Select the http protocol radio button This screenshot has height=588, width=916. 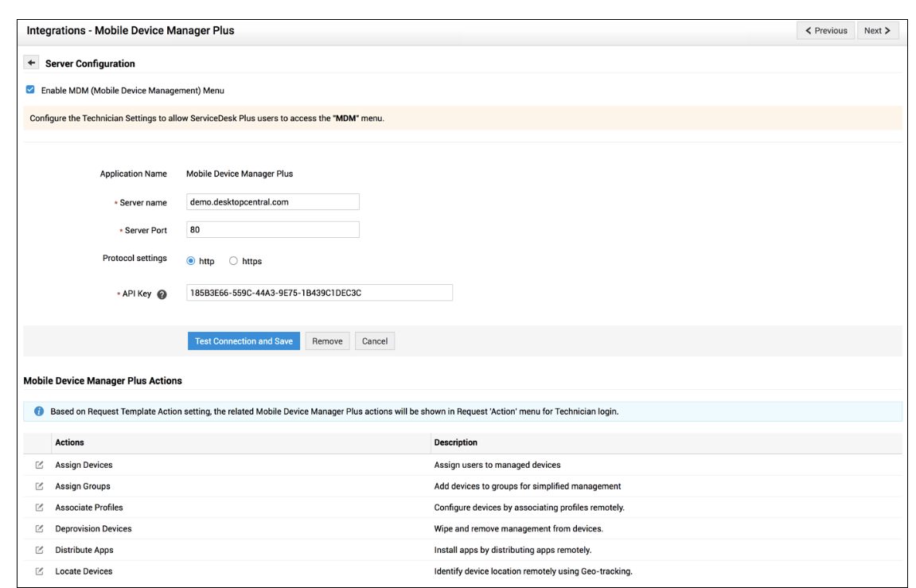coord(191,261)
